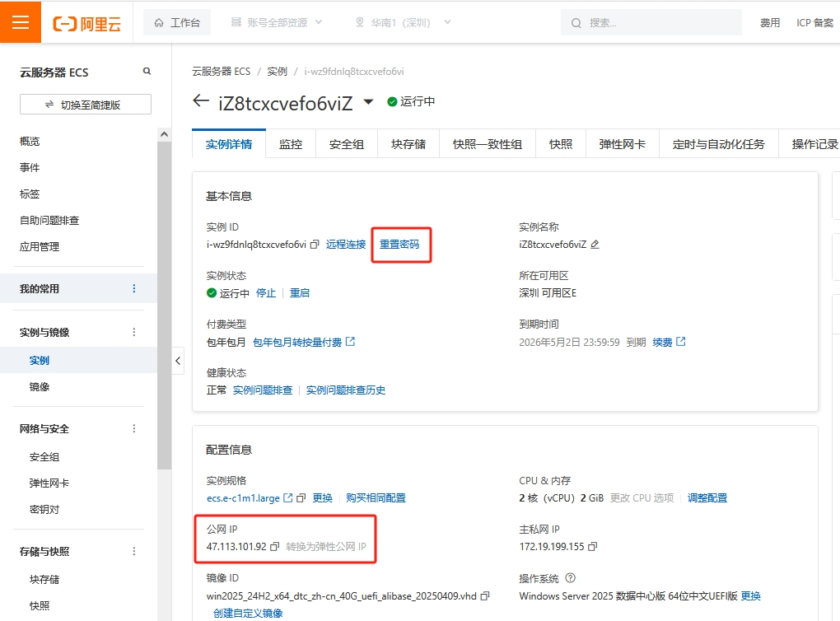The width and height of the screenshot is (840, 621).
Task: Go to 实例 breadcrumb link
Action: point(277,72)
